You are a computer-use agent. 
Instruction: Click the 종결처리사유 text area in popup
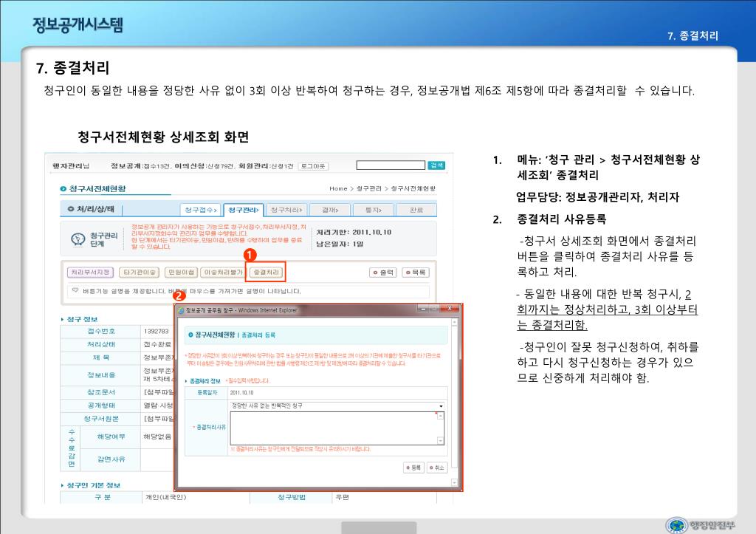(x=334, y=428)
